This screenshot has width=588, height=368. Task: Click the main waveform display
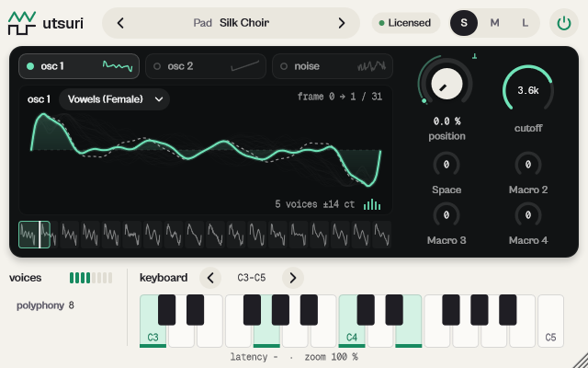(206, 150)
